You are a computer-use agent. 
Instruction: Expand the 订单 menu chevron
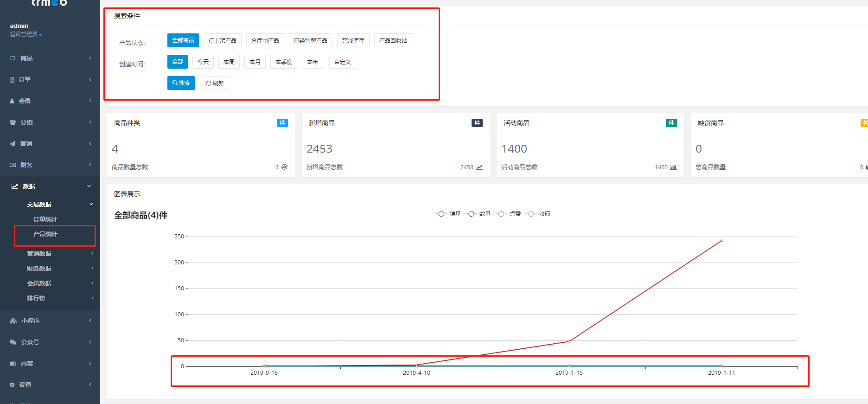(90, 79)
